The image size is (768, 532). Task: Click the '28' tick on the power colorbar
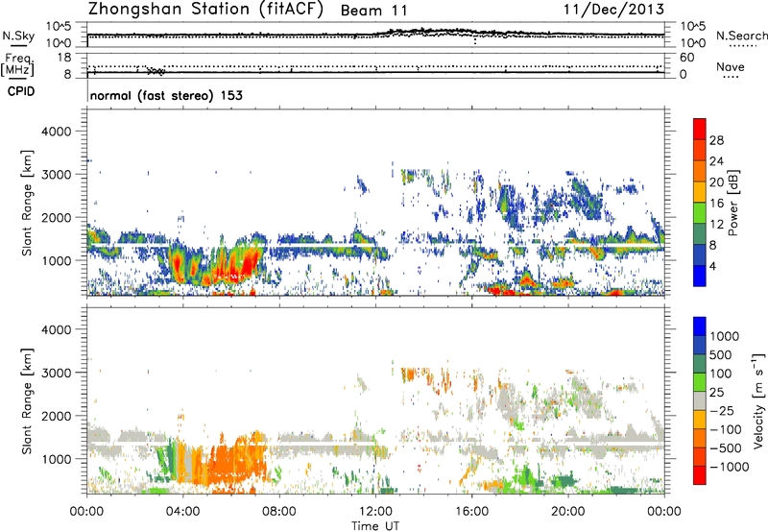click(x=716, y=140)
